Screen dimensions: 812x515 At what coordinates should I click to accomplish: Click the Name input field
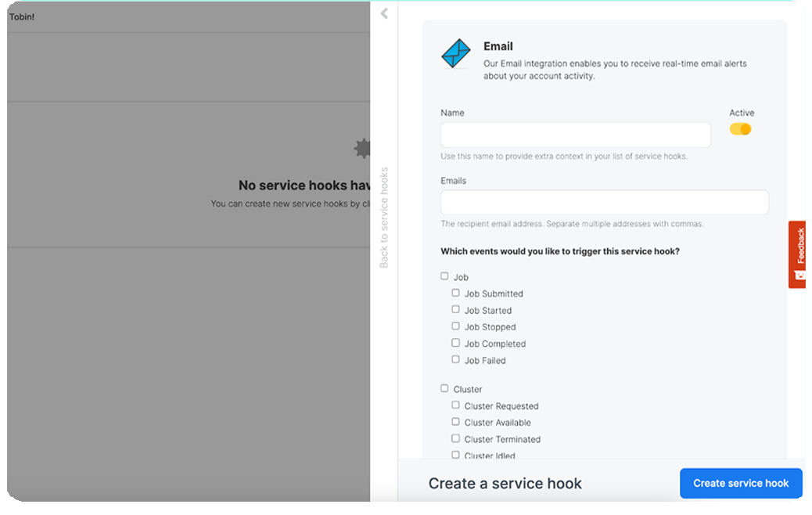pyautogui.click(x=575, y=135)
